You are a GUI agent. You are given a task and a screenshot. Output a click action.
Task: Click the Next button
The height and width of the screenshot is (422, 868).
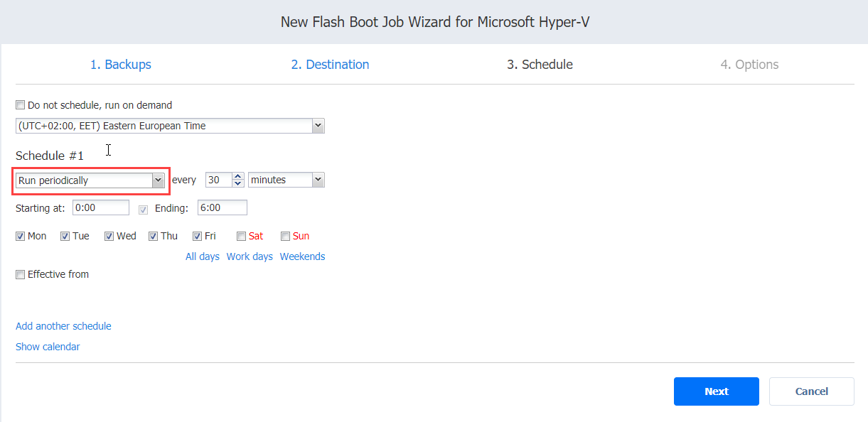pos(716,391)
